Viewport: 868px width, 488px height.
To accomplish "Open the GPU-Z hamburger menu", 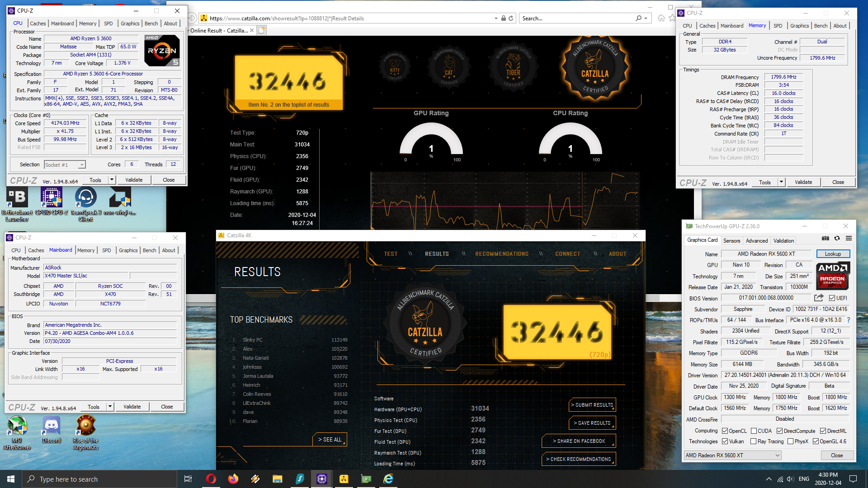I will (849, 239).
